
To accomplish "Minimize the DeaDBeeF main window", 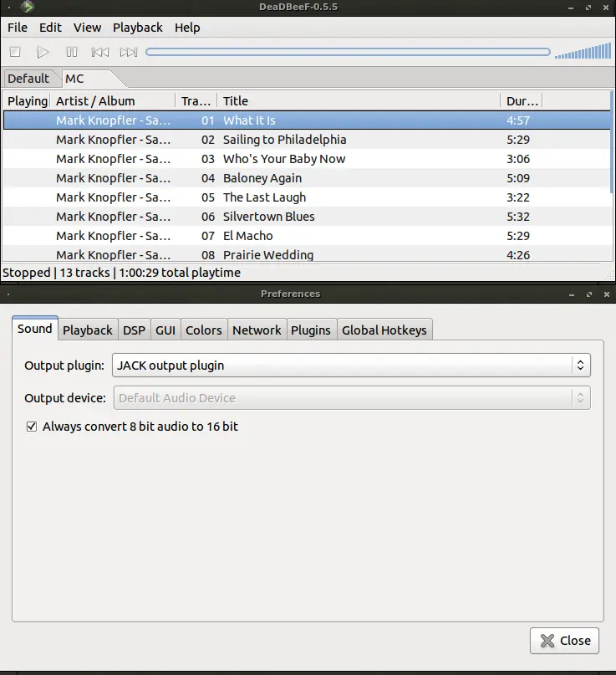I will [571, 8].
